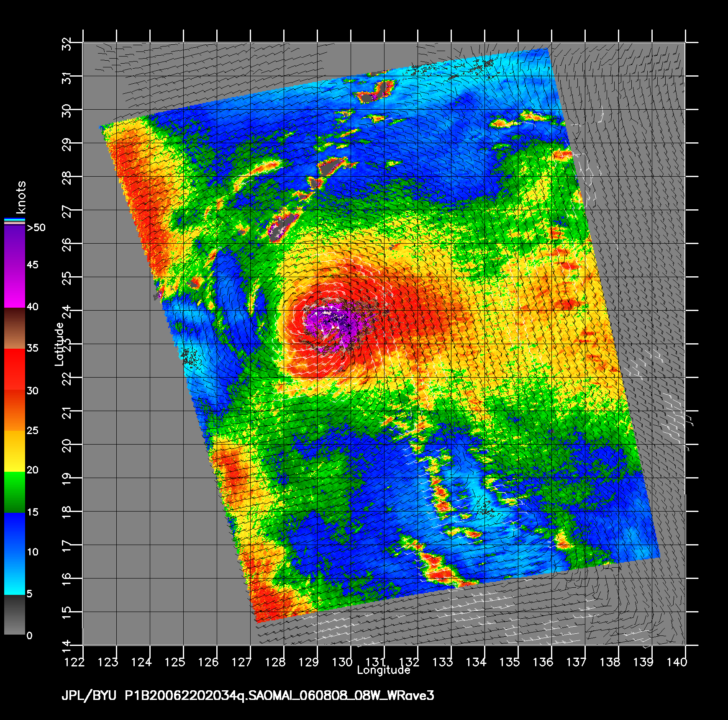The image size is (728, 720).
Task: Click the latitude tick label 26
Action: [x=67, y=244]
